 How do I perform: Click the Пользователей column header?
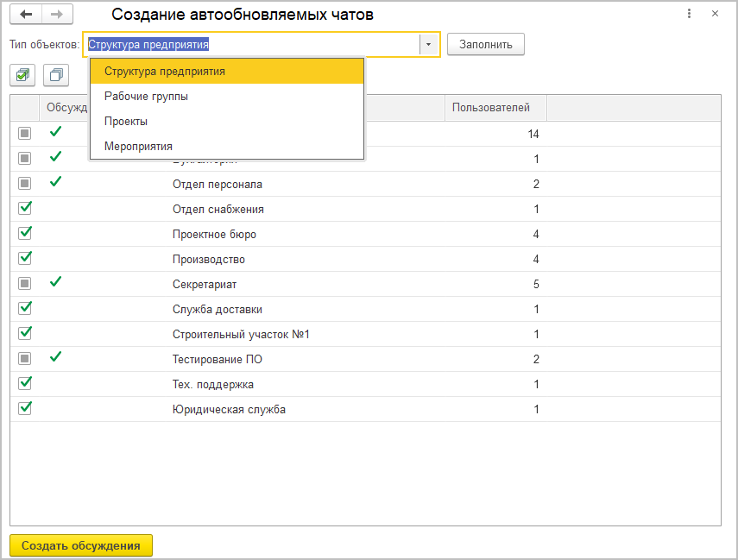click(495, 108)
